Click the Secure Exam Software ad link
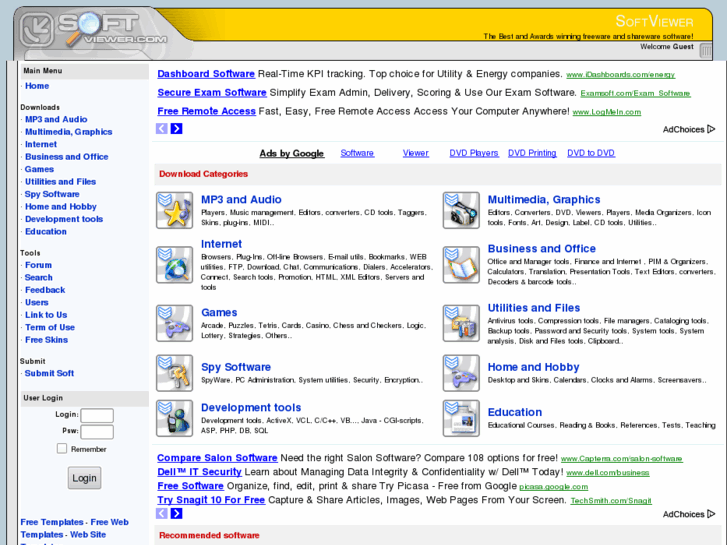 pyautogui.click(x=212, y=92)
